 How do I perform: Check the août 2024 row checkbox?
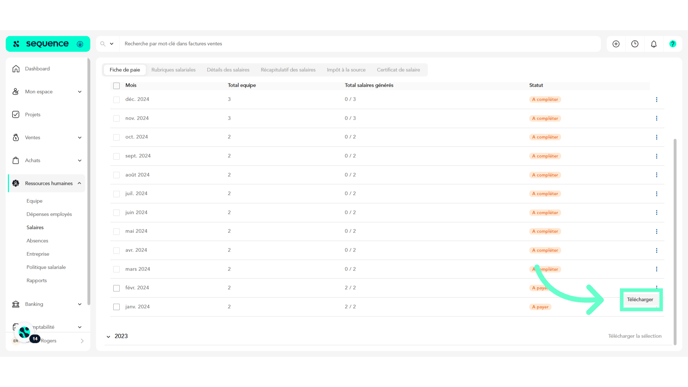click(x=116, y=175)
